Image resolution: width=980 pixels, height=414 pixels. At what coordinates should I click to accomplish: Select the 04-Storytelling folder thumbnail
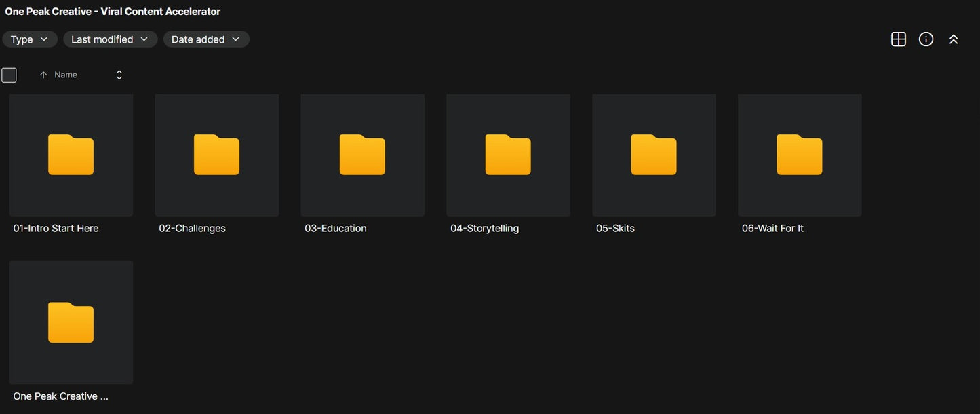[509, 155]
